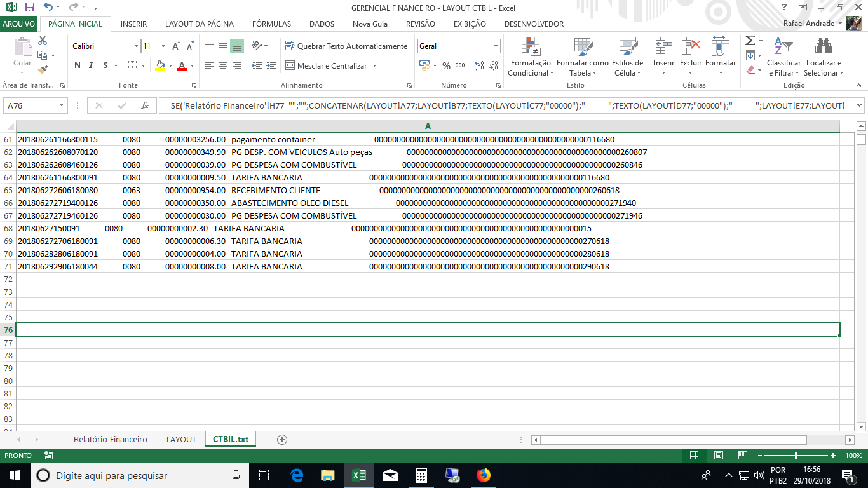This screenshot has height=488, width=868.
Task: Switch to the FÓRMULAS ribbon tab
Action: [271, 24]
